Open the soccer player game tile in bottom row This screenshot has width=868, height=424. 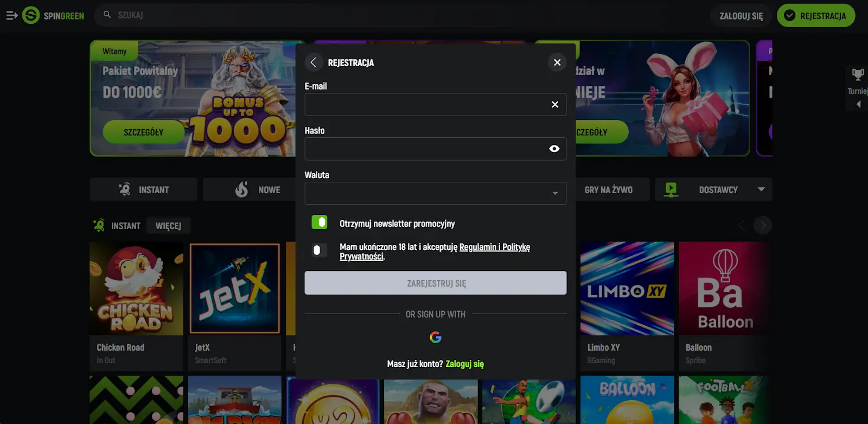(x=529, y=402)
